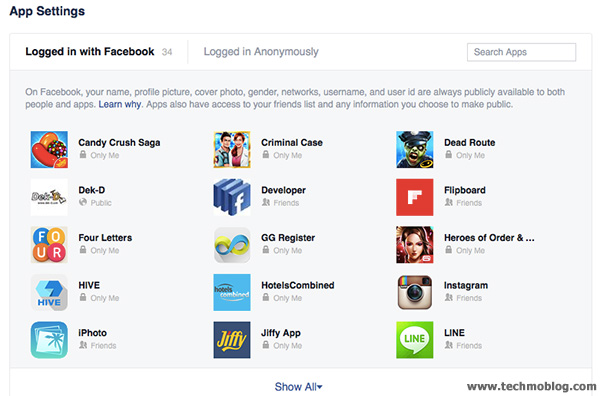
Task: Switch to Logged in Anonymously tab
Action: pos(261,52)
